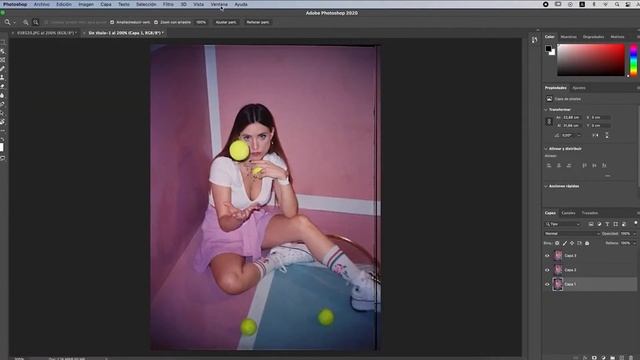Image resolution: width=640 pixels, height=360 pixels.
Task: Switch to the Canales tab
Action: click(x=568, y=213)
